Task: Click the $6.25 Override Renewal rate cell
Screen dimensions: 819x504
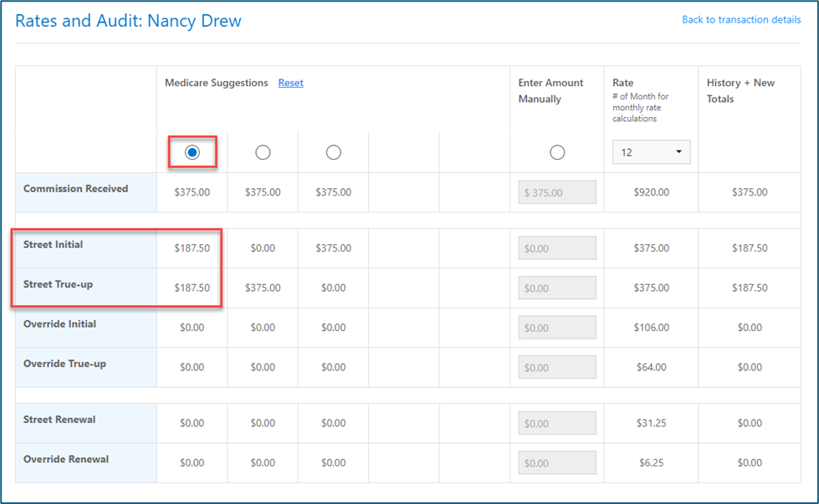Action: 651,463
